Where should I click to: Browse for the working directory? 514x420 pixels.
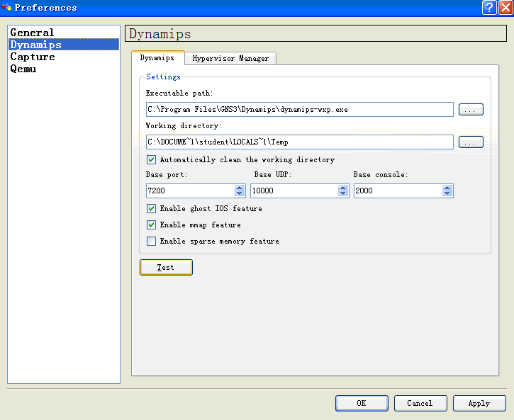pos(471,142)
